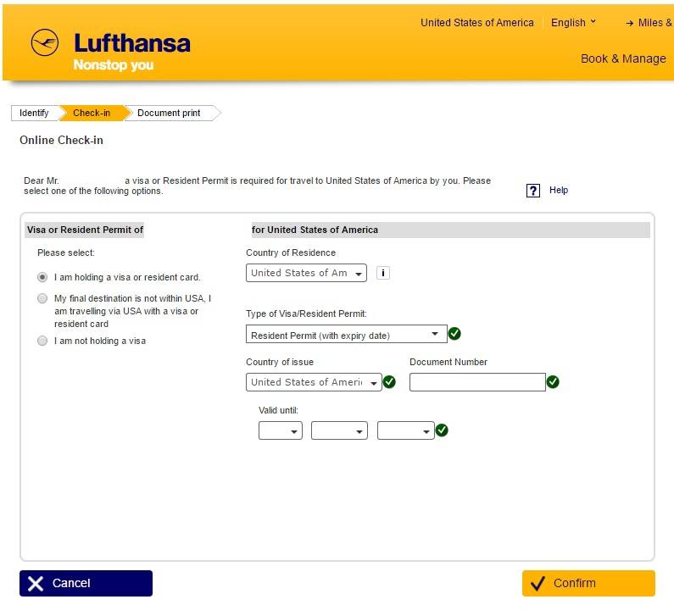Click the Confirm button

point(588,583)
